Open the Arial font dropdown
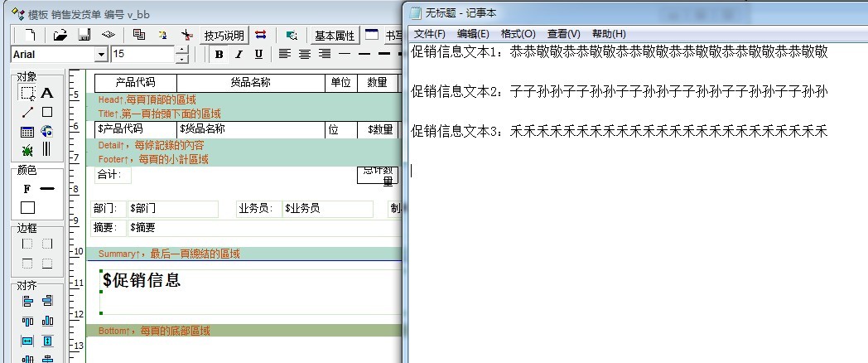The height and width of the screenshot is (363, 868). point(102,54)
